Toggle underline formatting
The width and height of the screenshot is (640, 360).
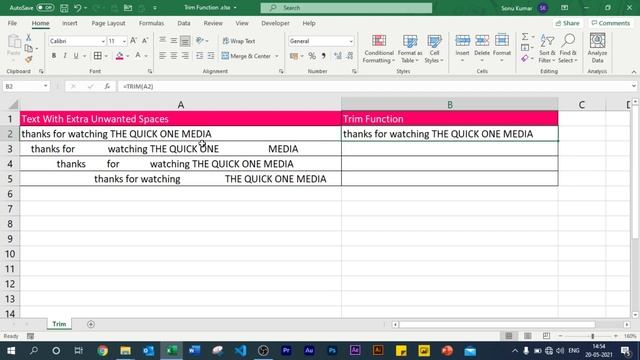(76, 56)
